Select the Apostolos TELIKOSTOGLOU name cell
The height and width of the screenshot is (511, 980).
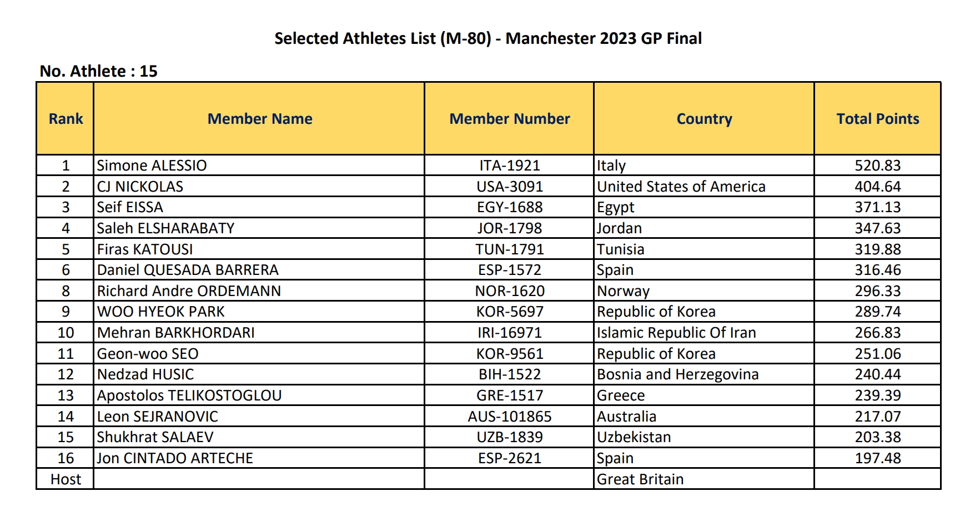(x=259, y=395)
